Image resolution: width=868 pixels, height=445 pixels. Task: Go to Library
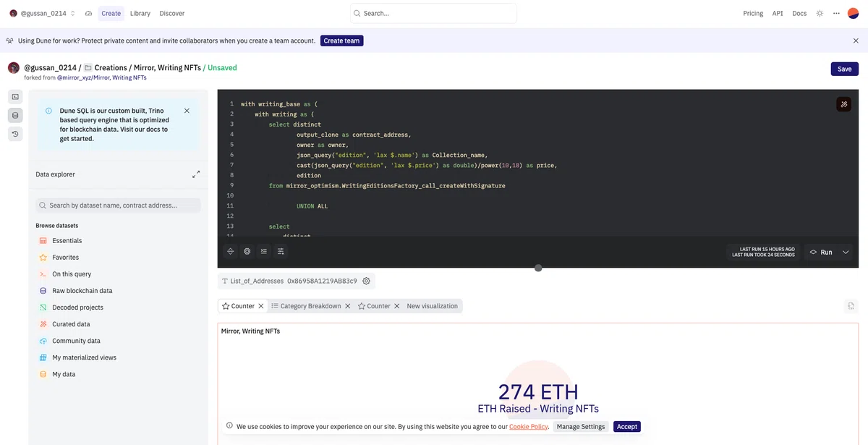tap(140, 13)
